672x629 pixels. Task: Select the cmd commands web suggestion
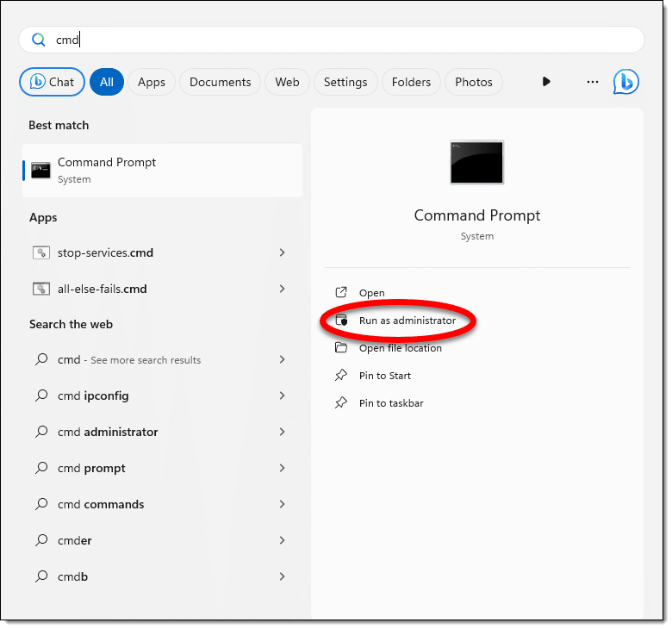(101, 505)
